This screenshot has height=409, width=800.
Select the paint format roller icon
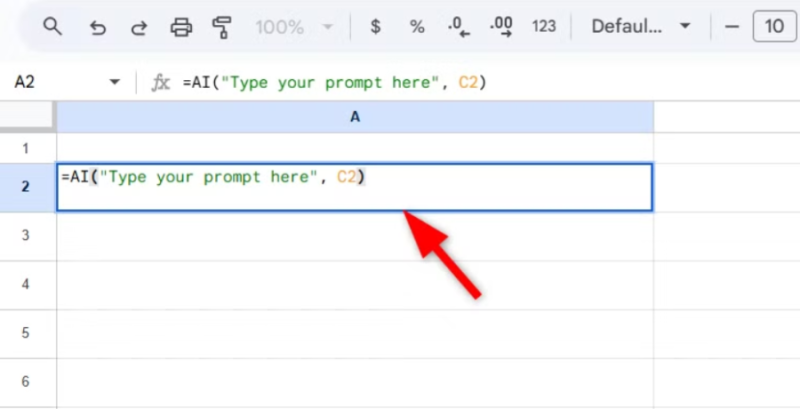(222, 27)
